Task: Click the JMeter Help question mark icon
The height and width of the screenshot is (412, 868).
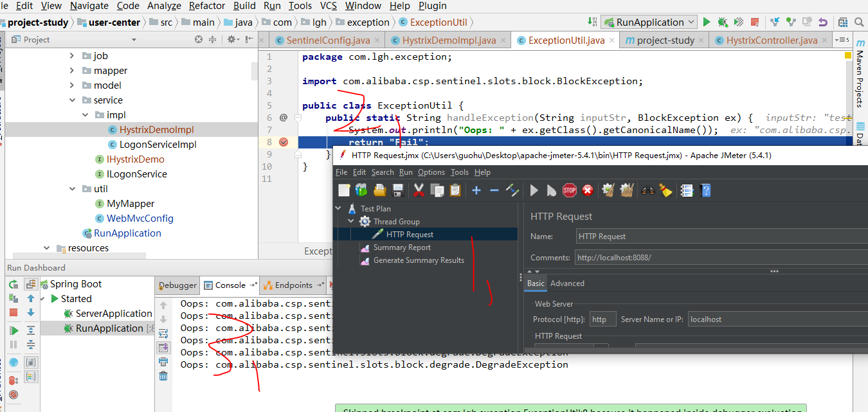Action: (x=705, y=190)
